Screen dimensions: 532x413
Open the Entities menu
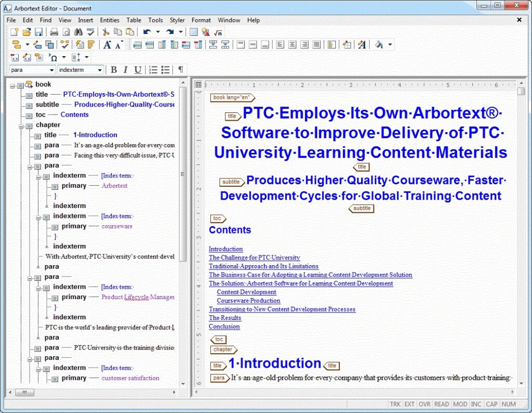(110, 20)
